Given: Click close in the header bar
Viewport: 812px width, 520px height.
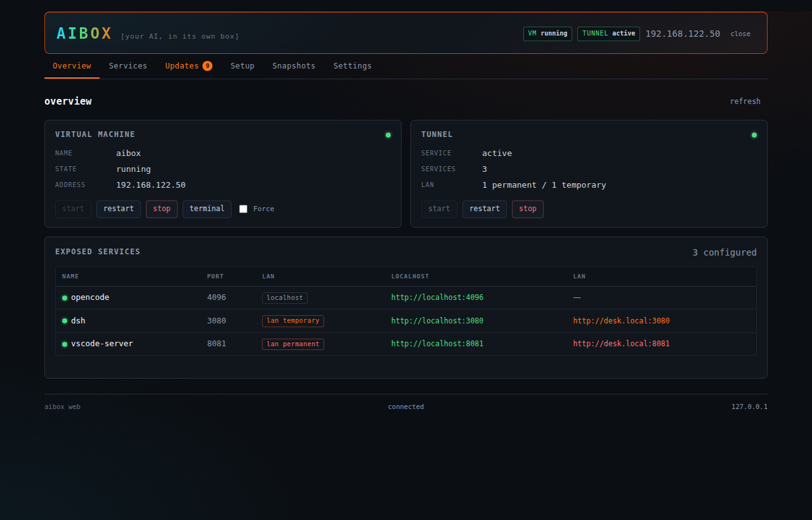Looking at the screenshot, I should click(x=740, y=34).
